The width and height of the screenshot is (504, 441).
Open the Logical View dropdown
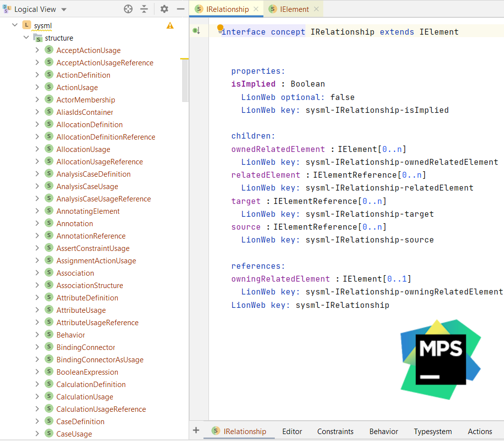[x=64, y=9]
